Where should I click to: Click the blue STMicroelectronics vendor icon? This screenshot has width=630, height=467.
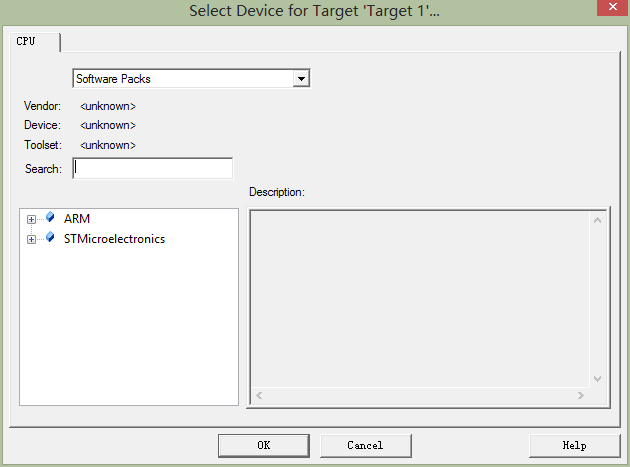50,237
